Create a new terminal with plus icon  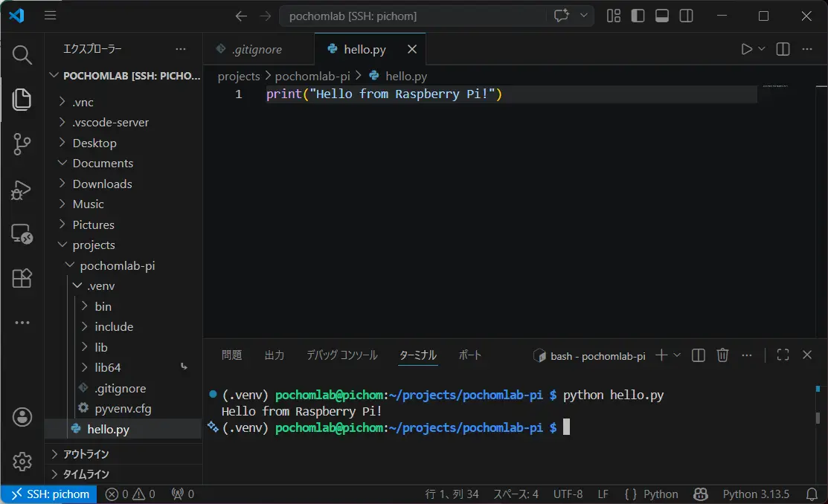click(x=661, y=355)
